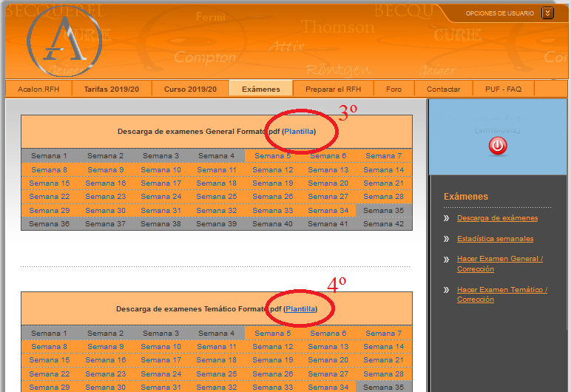Image resolution: width=571 pixels, height=392 pixels.
Task: Click the red power logout icon
Action: coord(498,146)
